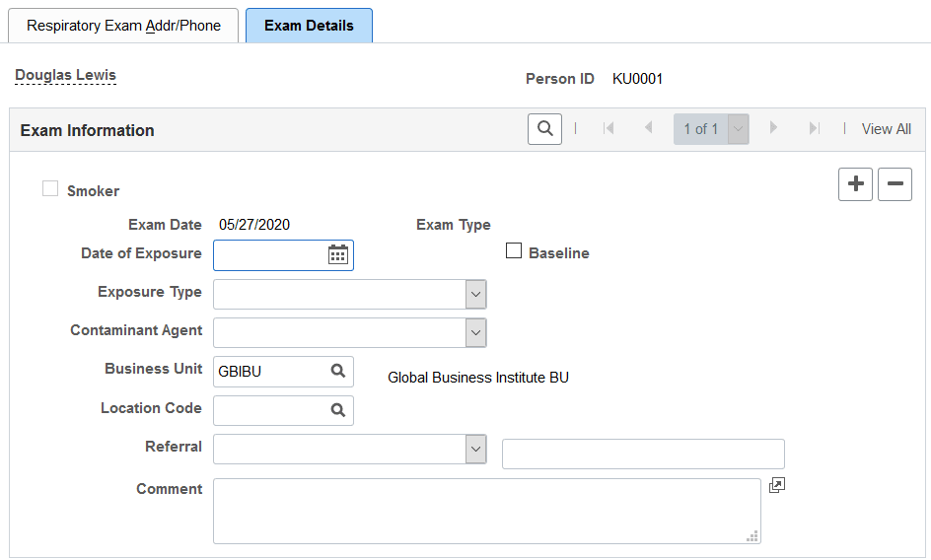Add a new exam row with plus button
The width and height of the screenshot is (931, 560).
(855, 184)
